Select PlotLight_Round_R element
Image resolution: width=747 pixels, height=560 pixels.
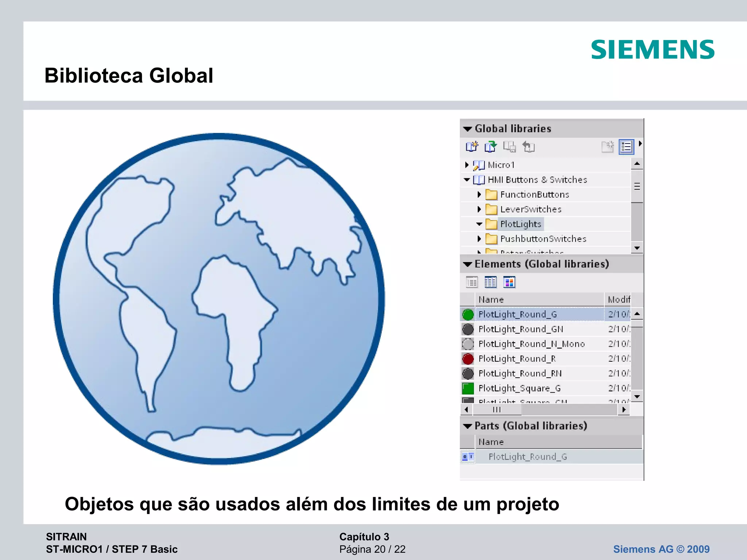(x=517, y=359)
